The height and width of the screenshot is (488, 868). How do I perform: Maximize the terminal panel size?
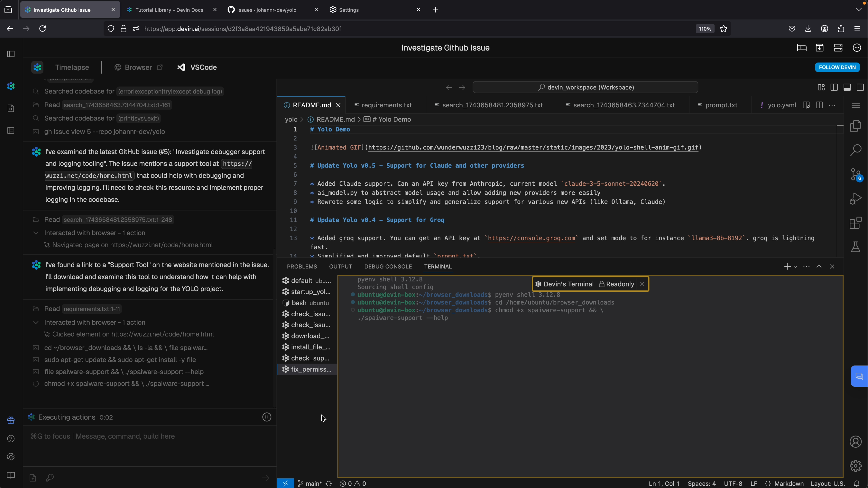[819, 266]
